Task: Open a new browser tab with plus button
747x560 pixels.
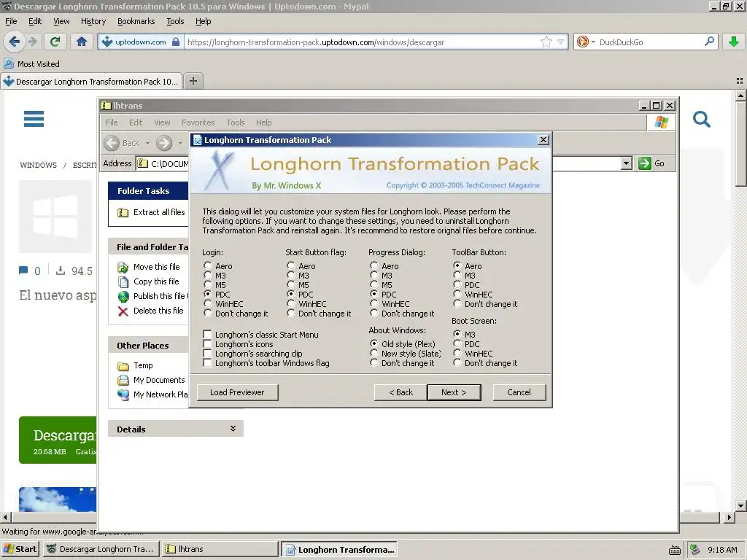Action: click(x=193, y=81)
